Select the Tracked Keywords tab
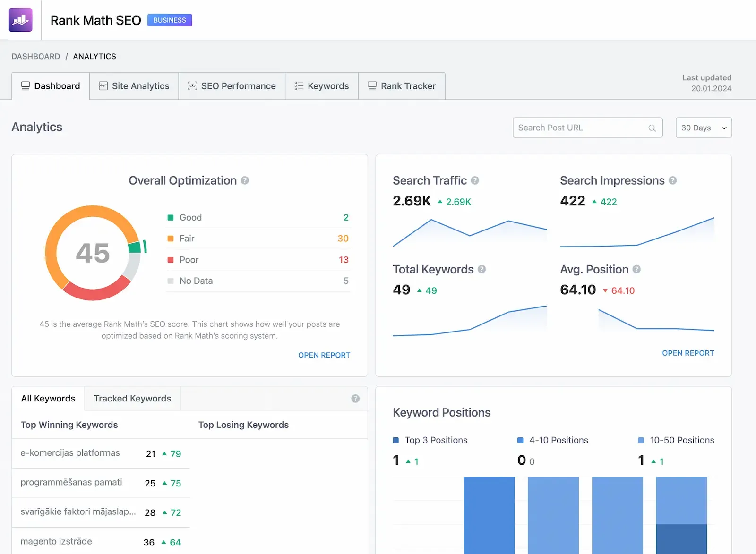The image size is (756, 554). click(133, 399)
